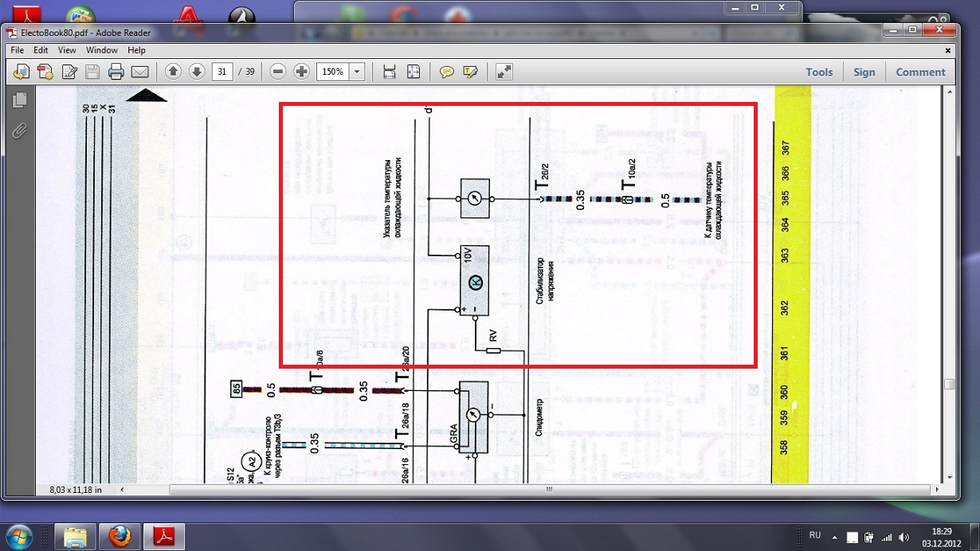Send the file by email envelope icon
This screenshot has height=551, width=980.
point(140,72)
